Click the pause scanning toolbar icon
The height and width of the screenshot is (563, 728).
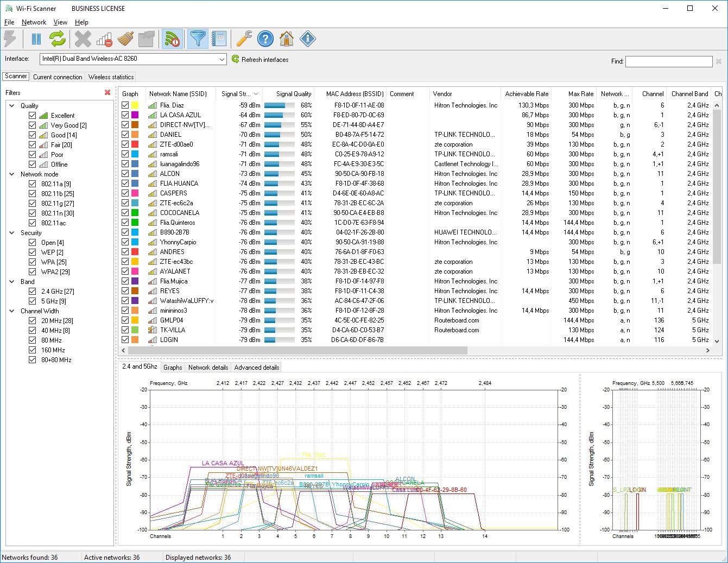[36, 39]
